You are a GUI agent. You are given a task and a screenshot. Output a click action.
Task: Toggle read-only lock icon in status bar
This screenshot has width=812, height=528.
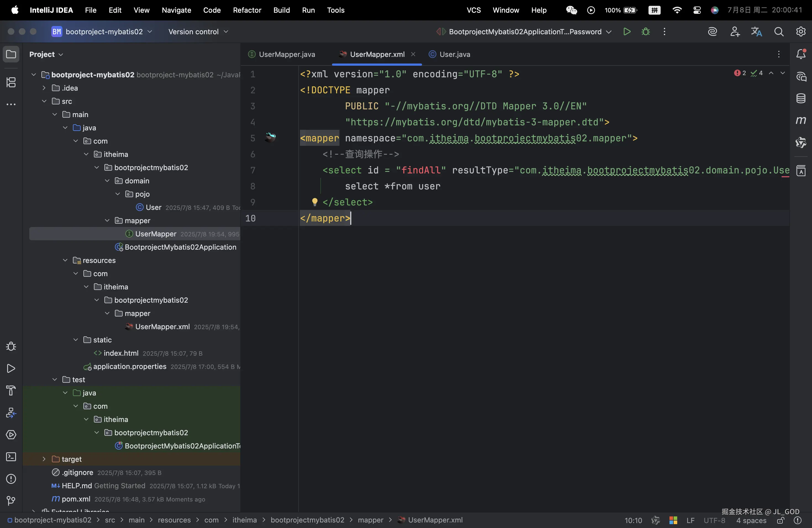(781, 520)
